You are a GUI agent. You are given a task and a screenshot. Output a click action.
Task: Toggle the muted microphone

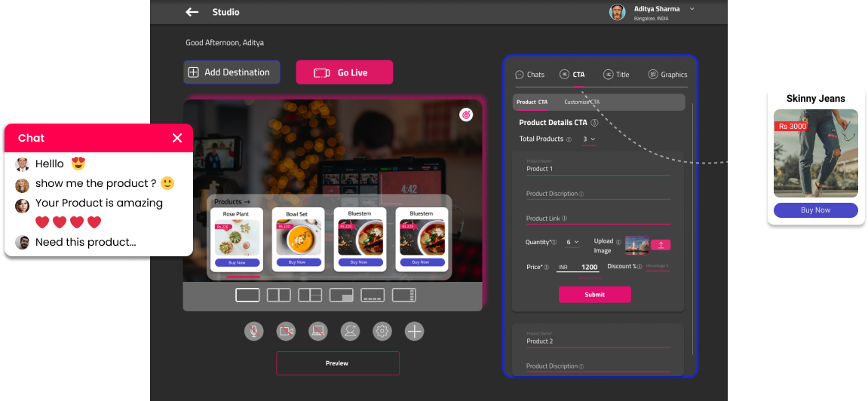254,331
